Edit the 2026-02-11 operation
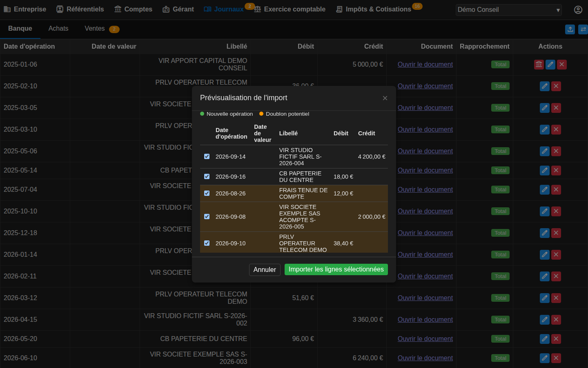This screenshot has height=368, width=588. point(545,276)
